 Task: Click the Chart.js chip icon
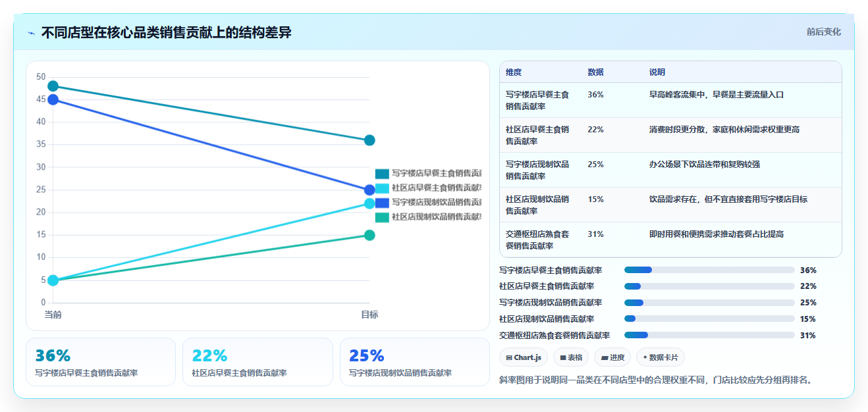(x=509, y=357)
